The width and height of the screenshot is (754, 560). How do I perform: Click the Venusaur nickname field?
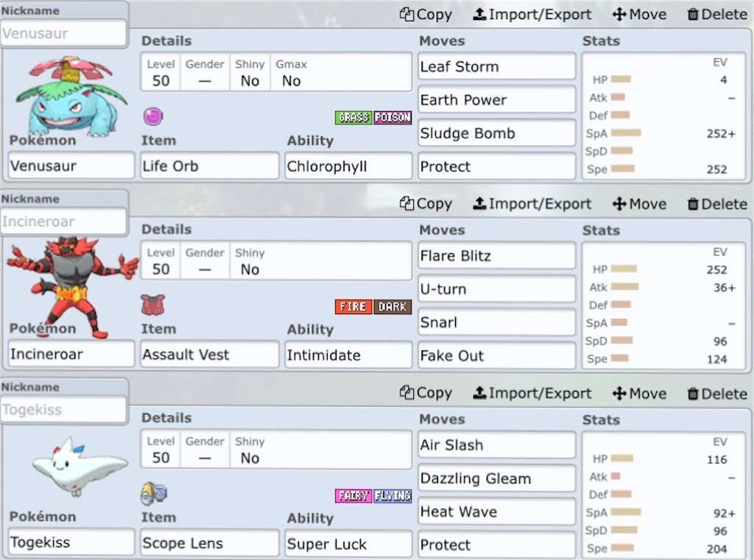tap(63, 33)
